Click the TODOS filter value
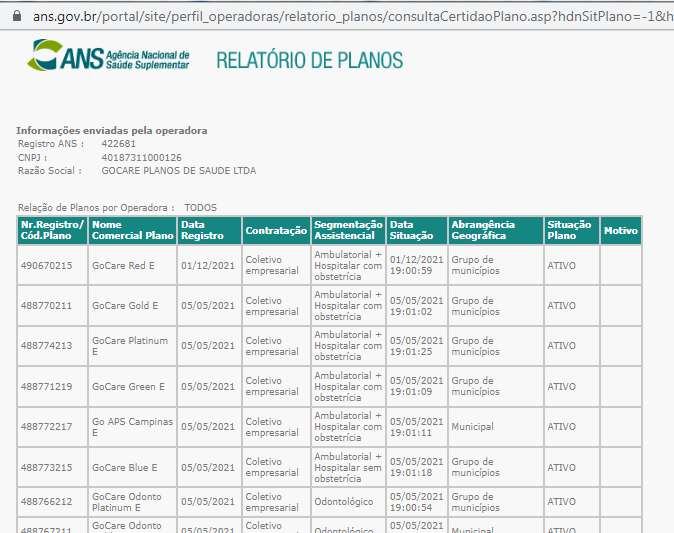674x533 pixels. point(201,208)
